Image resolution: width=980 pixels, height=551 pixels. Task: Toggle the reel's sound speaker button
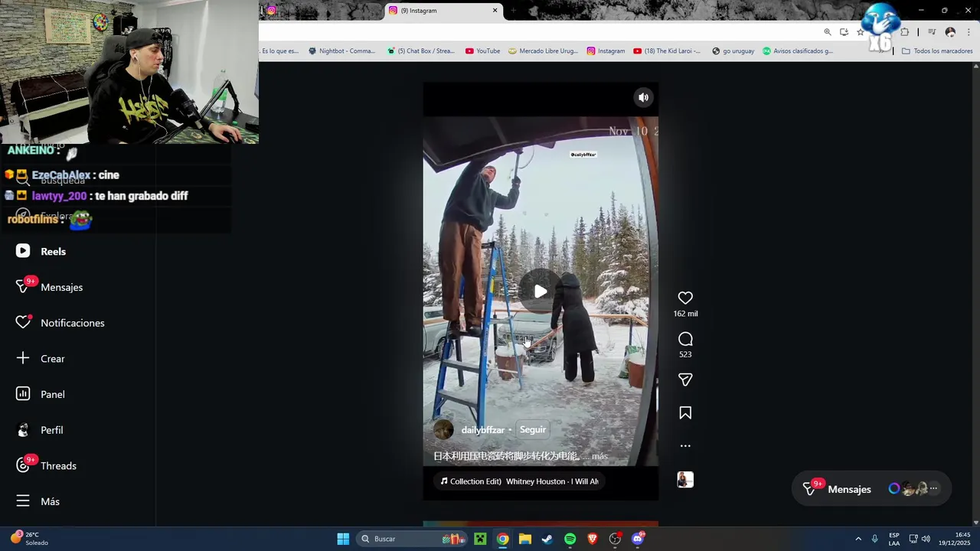point(644,97)
